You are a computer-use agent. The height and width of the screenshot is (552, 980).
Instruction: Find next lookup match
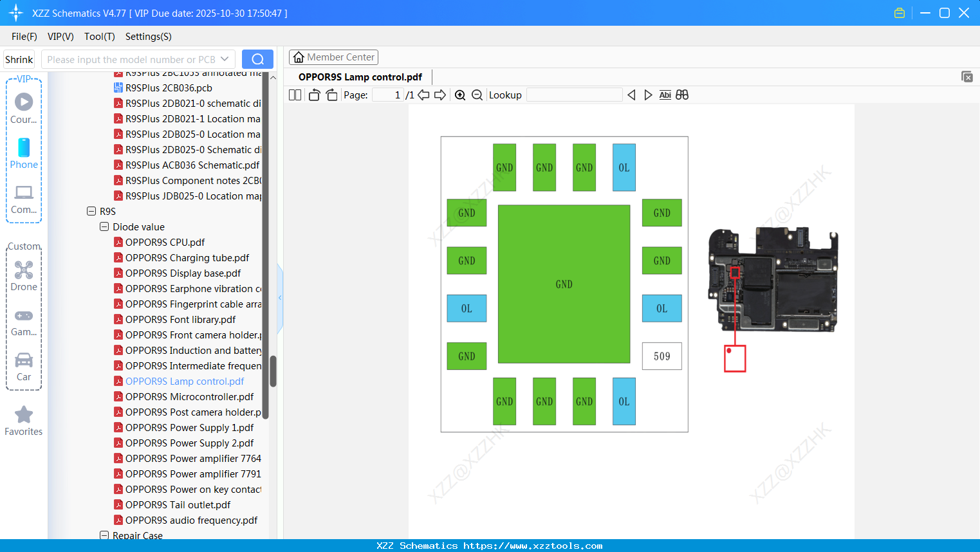pos(648,95)
